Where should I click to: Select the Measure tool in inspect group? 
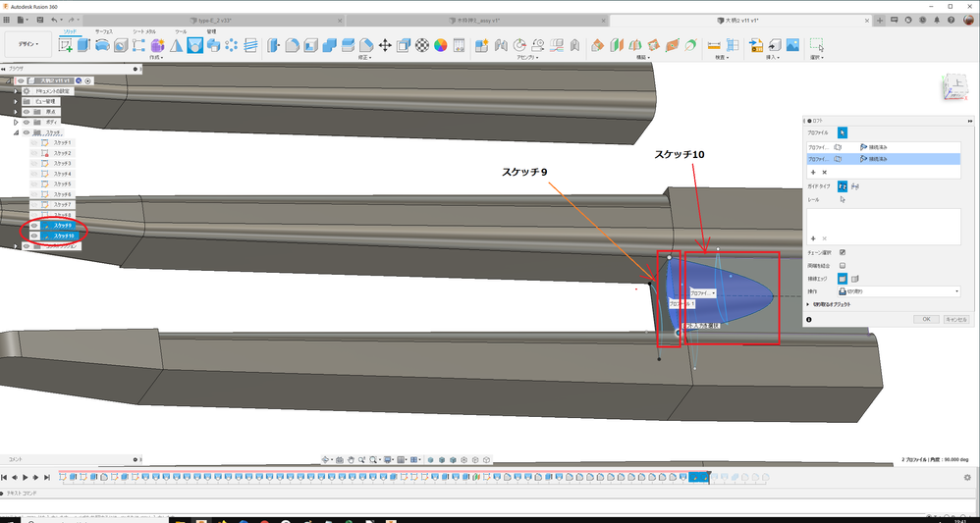pos(714,45)
